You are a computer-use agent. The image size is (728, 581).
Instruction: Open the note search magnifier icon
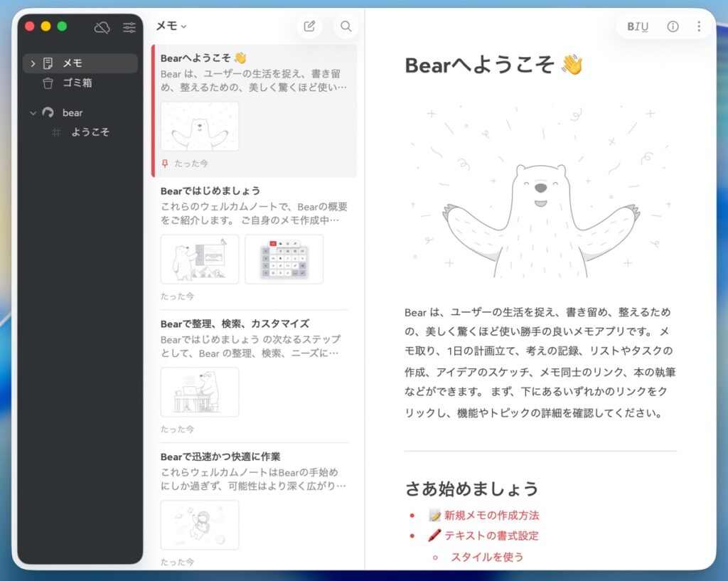coord(346,26)
